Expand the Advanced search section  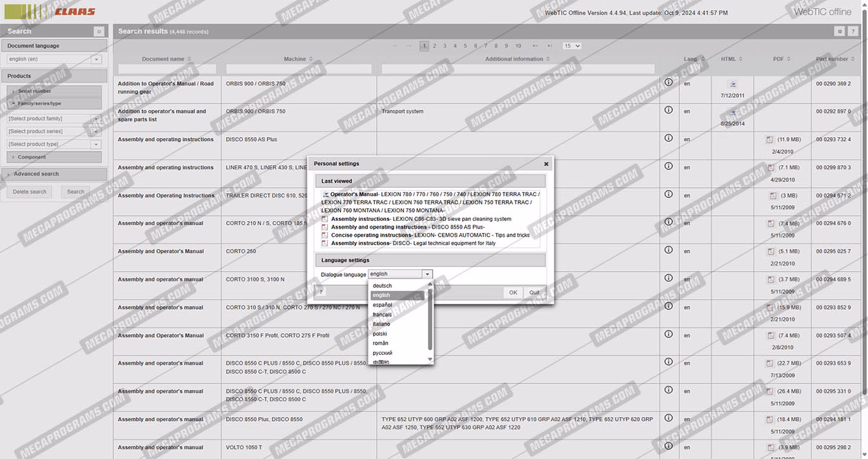[x=54, y=174]
